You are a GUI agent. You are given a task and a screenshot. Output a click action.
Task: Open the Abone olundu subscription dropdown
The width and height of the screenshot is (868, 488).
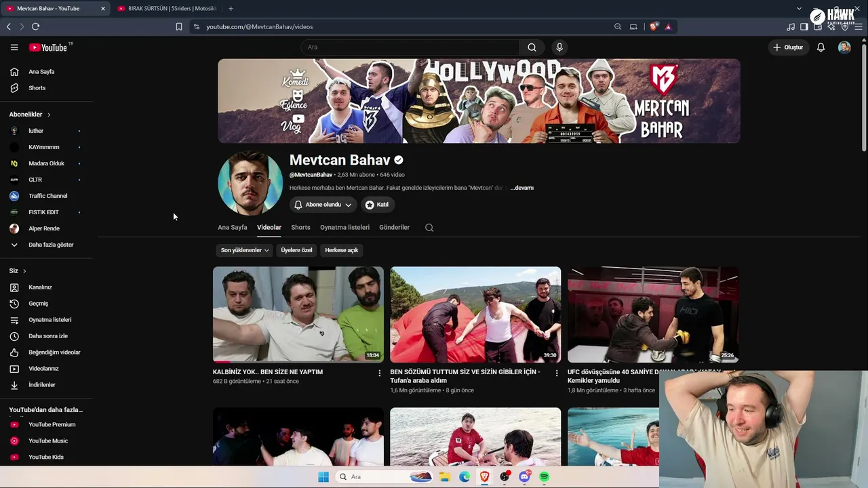(x=324, y=205)
